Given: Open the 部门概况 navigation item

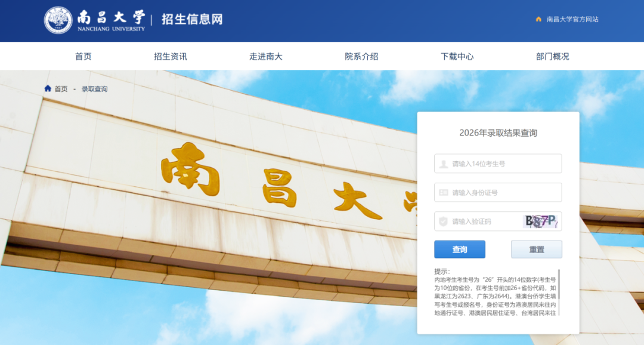Looking at the screenshot, I should pos(552,56).
